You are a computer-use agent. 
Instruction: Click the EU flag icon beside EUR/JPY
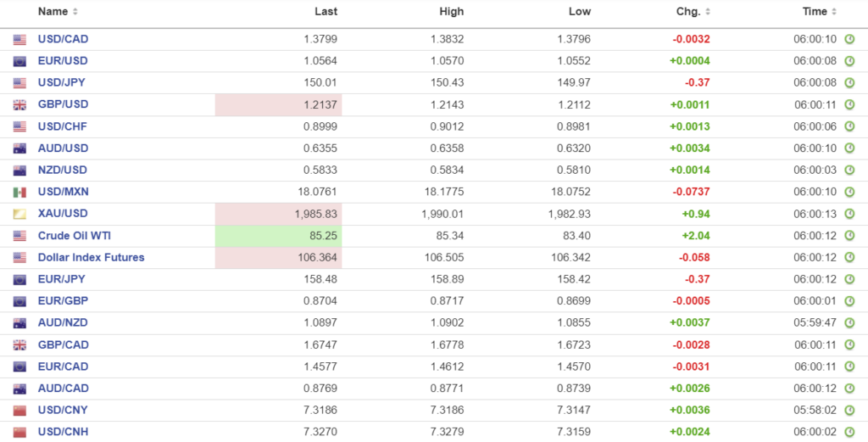coord(19,280)
